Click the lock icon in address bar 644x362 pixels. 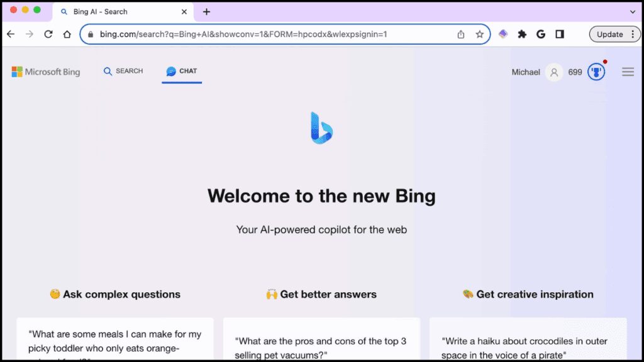(x=91, y=34)
